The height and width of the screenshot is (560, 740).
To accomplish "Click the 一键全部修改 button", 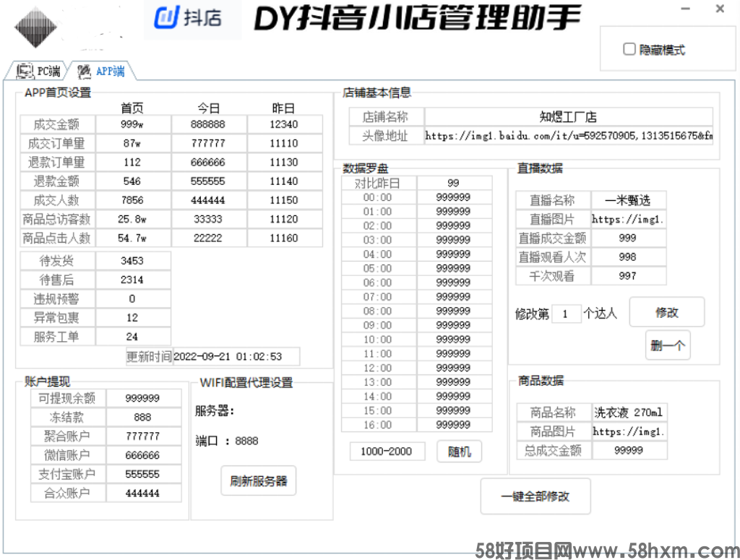I will pos(535,496).
